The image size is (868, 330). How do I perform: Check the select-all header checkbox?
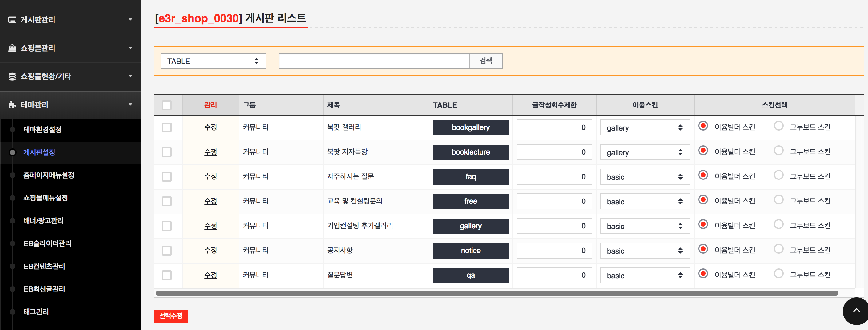point(167,105)
